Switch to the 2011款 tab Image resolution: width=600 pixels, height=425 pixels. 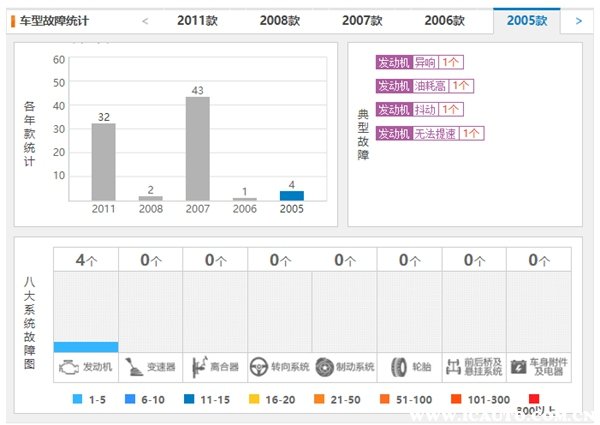198,20
